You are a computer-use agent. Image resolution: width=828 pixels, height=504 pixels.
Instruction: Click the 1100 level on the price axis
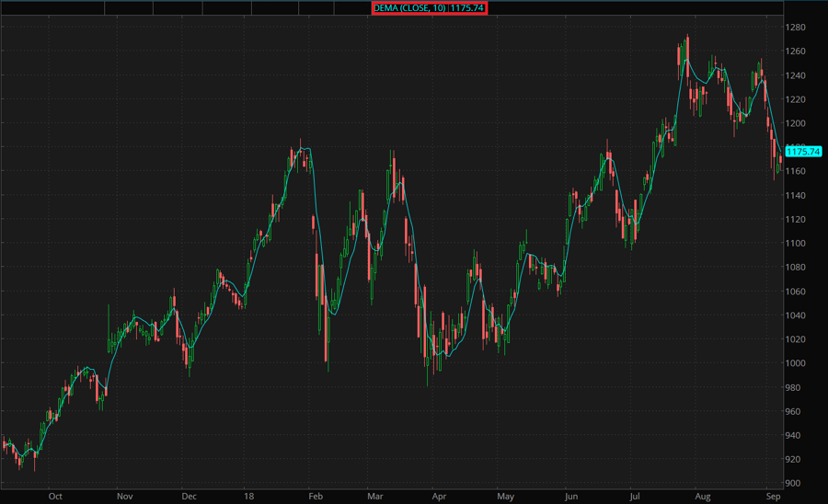coord(795,244)
